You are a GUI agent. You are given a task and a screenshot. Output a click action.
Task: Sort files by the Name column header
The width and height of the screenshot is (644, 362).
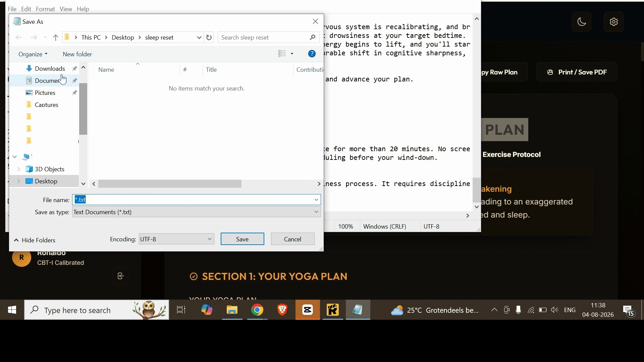106,70
